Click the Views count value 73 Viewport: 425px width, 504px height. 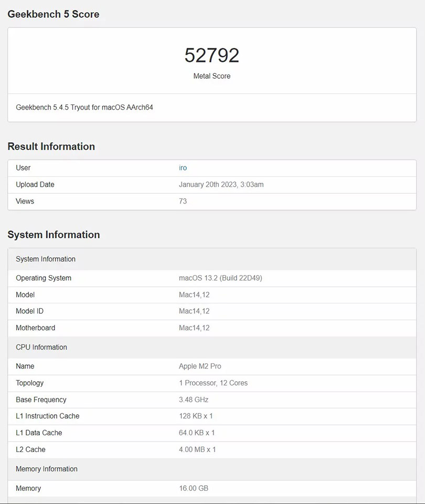[183, 202]
